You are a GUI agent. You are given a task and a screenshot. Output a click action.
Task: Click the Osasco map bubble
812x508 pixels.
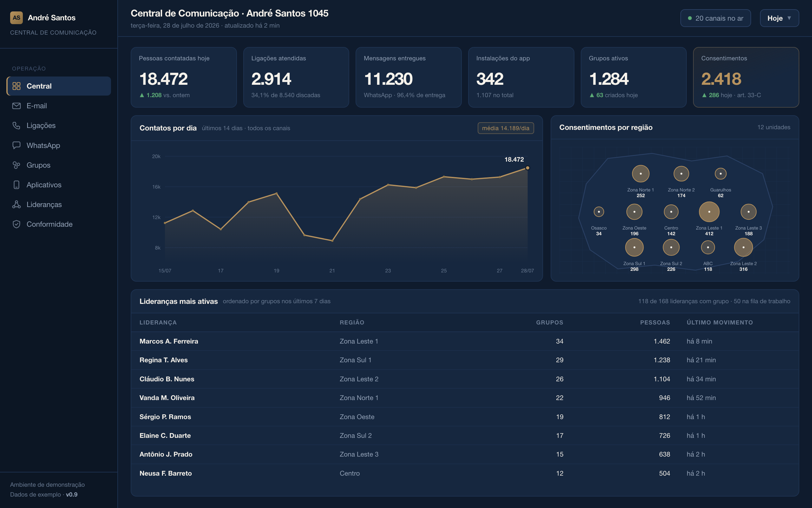coord(599,212)
